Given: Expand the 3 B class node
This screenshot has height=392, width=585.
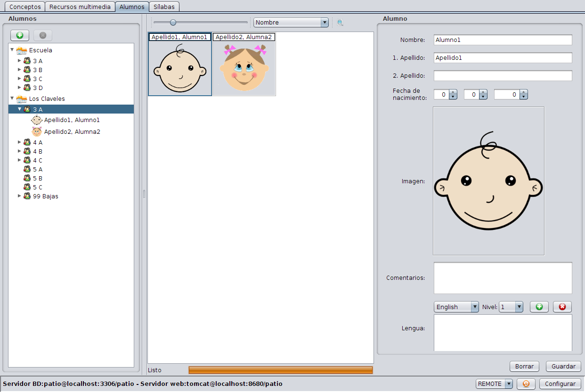Looking at the screenshot, I should click(x=19, y=69).
